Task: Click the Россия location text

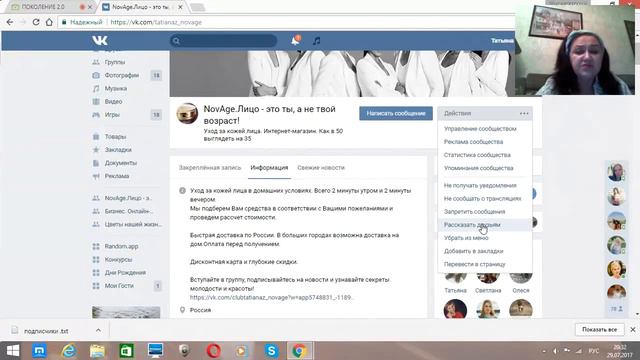Action: click(x=200, y=310)
